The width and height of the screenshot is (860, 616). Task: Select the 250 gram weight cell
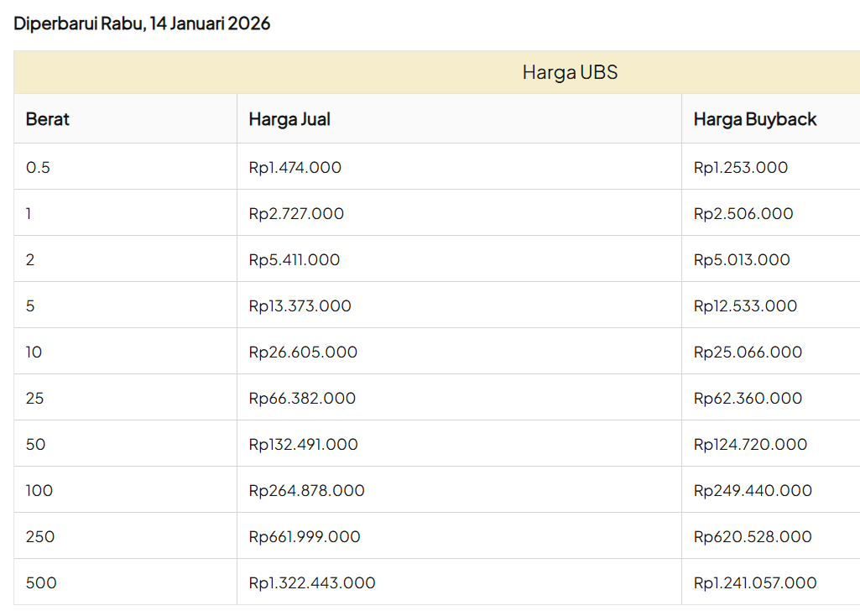40,536
